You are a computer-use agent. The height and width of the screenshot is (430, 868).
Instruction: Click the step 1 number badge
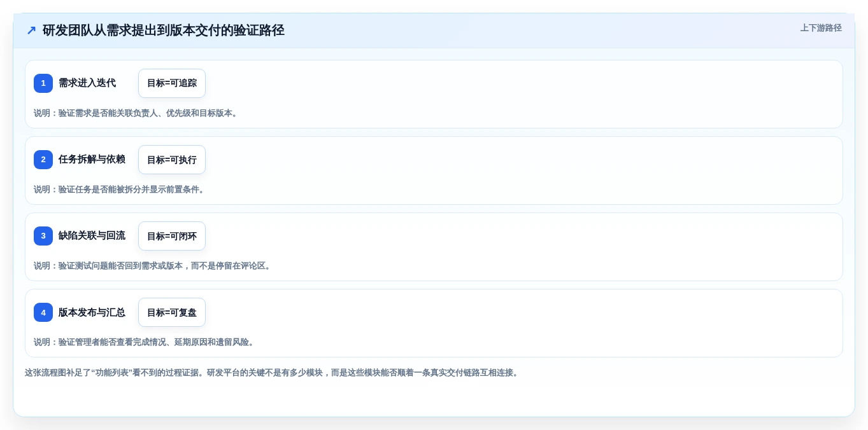pos(43,83)
